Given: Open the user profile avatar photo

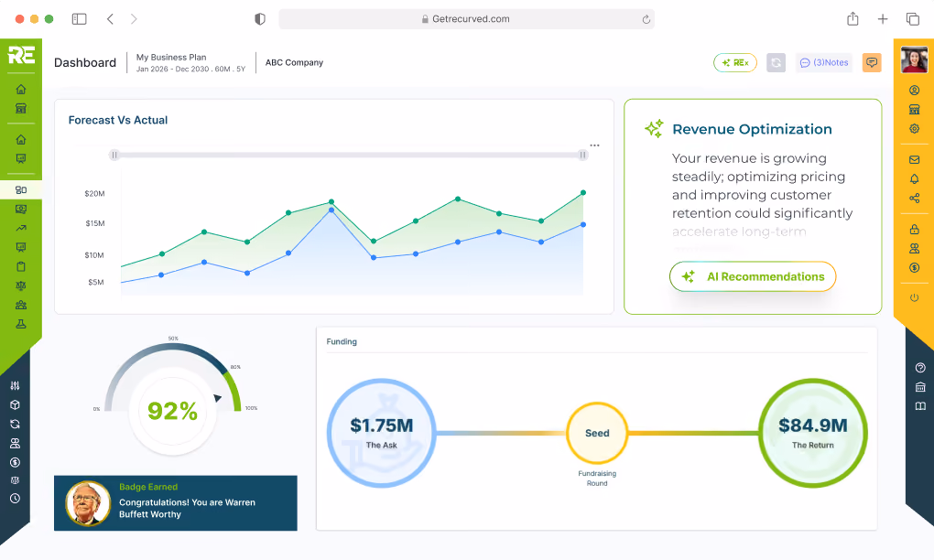Looking at the screenshot, I should 915,60.
